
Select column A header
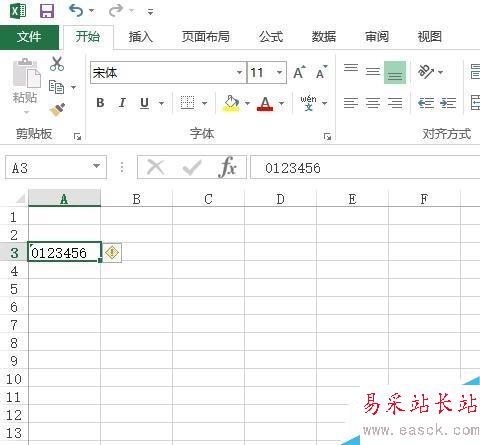point(64,198)
